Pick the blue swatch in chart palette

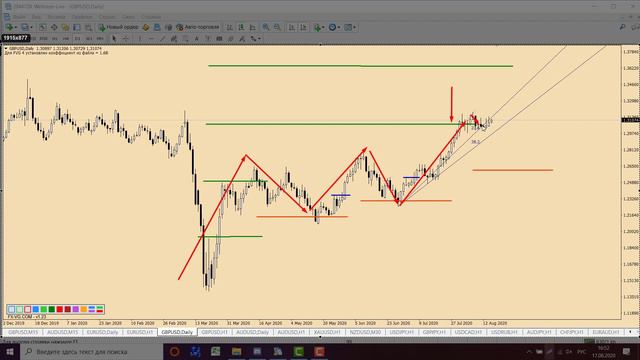pos(36,309)
